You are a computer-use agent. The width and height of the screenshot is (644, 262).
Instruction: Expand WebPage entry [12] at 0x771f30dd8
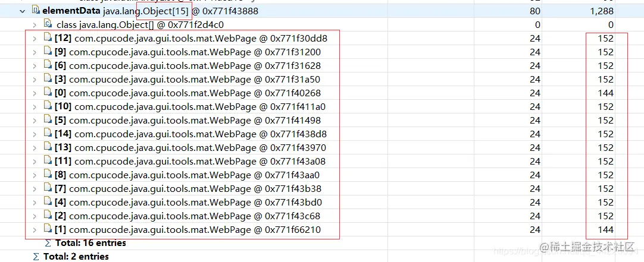coord(35,39)
